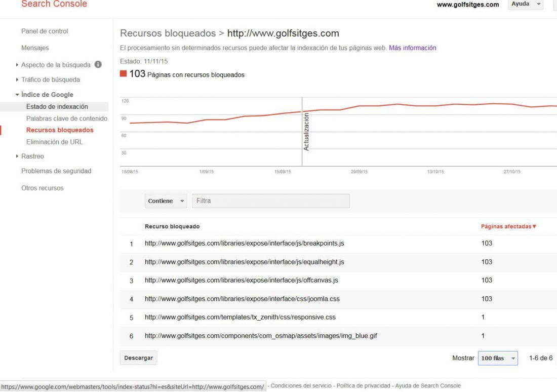The image size is (557, 392).
Task: Collapse the Índice de Google arrow
Action: pos(17,95)
